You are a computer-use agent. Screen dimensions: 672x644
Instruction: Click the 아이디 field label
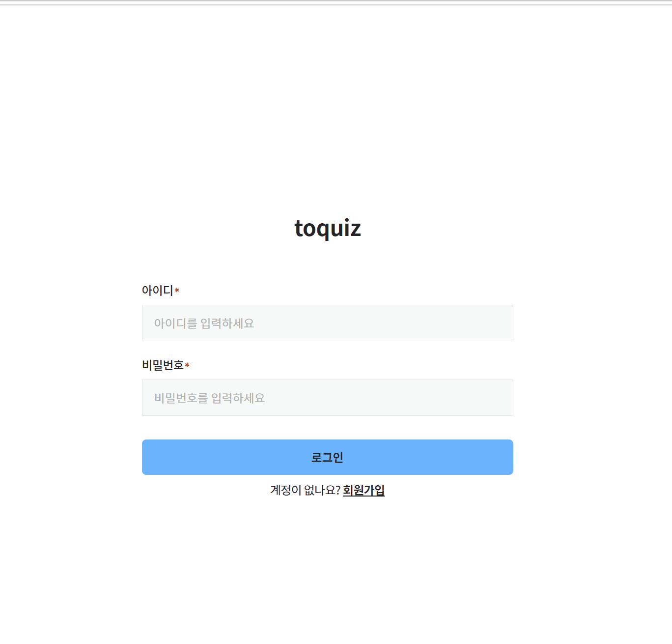pos(157,291)
